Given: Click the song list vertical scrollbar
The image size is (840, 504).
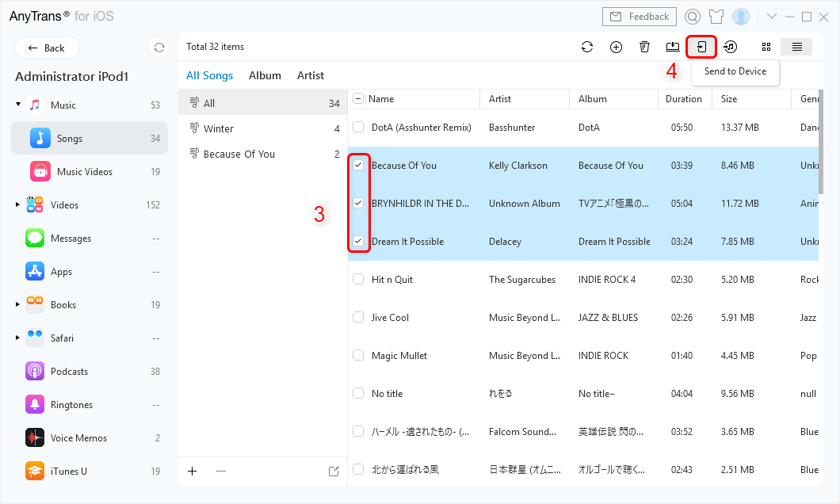Looking at the screenshot, I should click(x=821, y=142).
